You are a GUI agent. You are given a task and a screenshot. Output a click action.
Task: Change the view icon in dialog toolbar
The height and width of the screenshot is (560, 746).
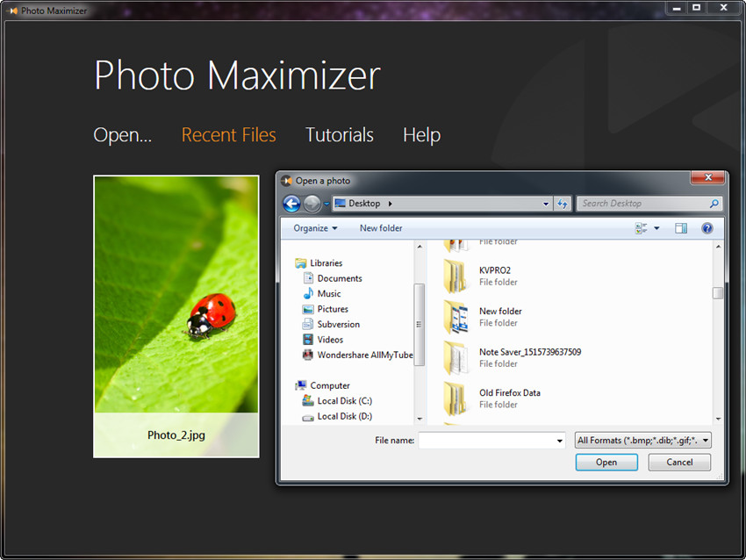(641, 228)
